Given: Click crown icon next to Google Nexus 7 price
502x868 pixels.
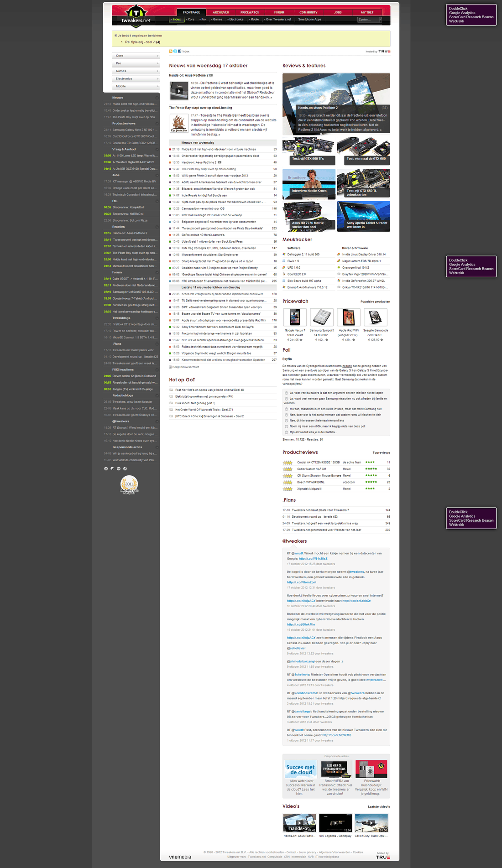Looking at the screenshot, I should [x=300, y=340].
